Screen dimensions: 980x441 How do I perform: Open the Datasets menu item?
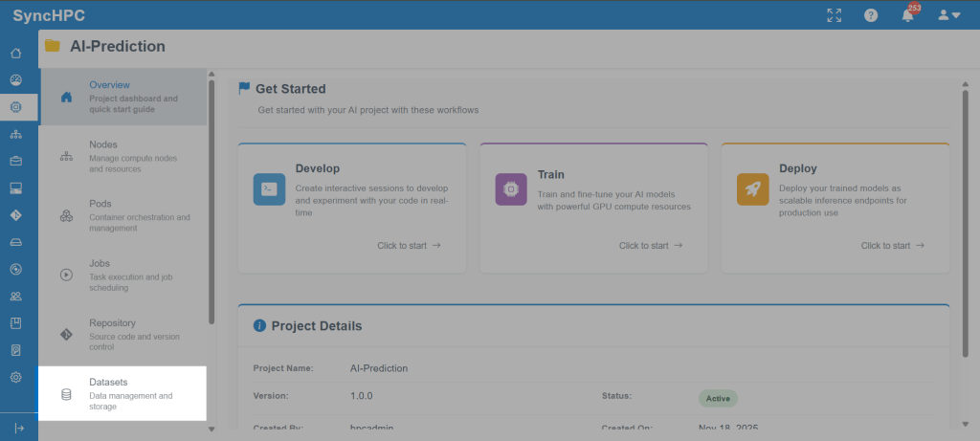coord(122,394)
